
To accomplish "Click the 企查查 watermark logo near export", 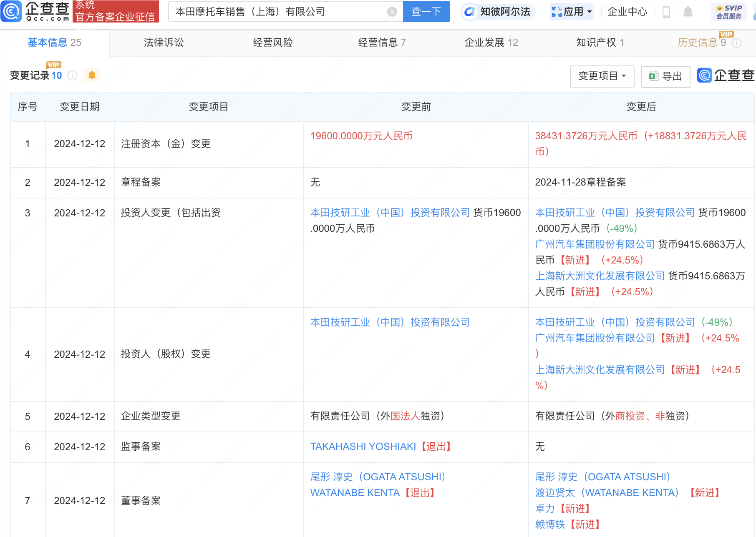I will [726, 75].
